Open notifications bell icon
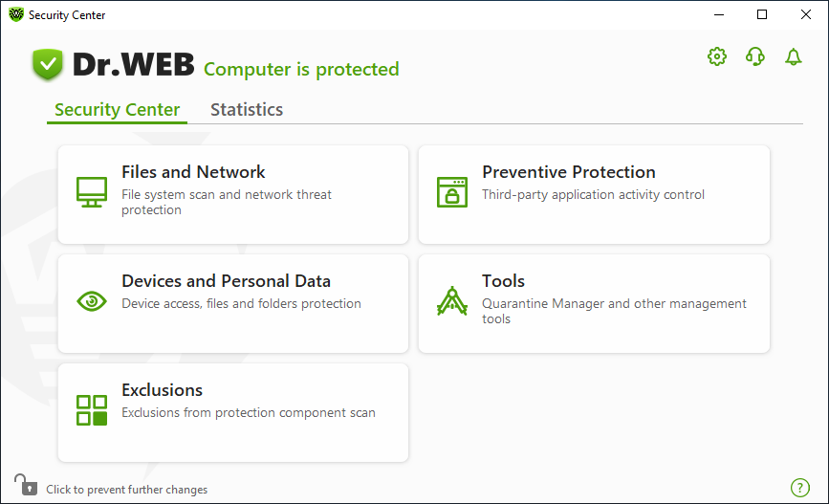The width and height of the screenshot is (829, 504). click(793, 56)
